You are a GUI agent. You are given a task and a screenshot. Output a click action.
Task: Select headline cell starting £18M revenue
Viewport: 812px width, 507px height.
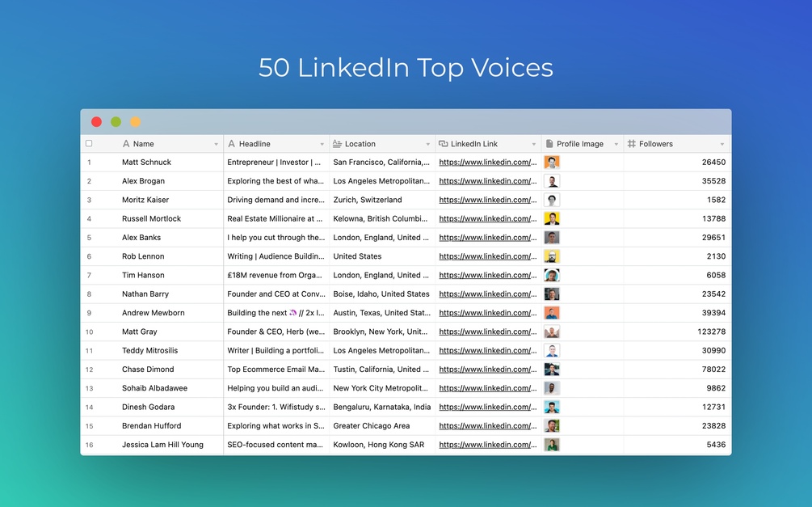click(275, 275)
